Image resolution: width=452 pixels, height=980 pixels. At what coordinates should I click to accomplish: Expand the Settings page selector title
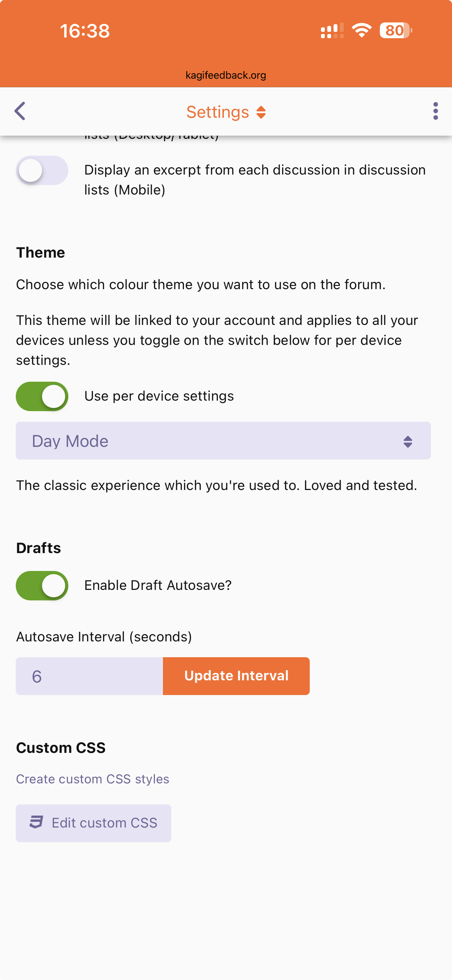click(218, 112)
